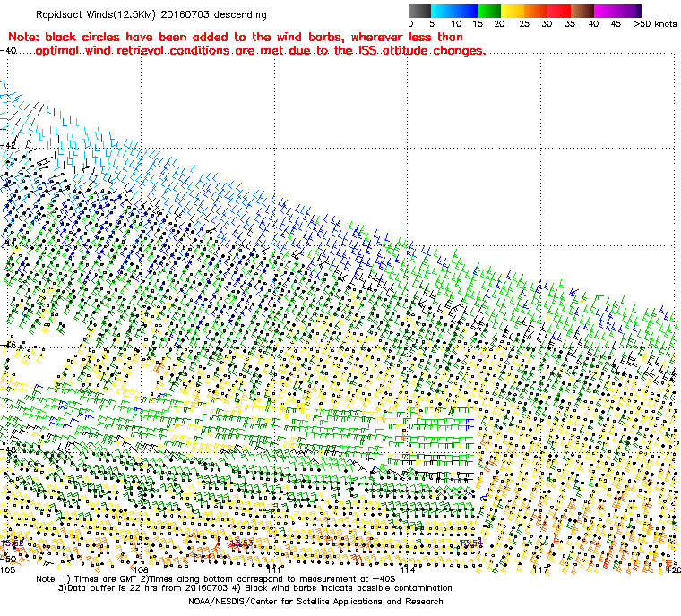The image size is (681, 616).
Task: Click the 'Data buffer is 22 hrs' footnote line
Action: [x=255, y=587]
